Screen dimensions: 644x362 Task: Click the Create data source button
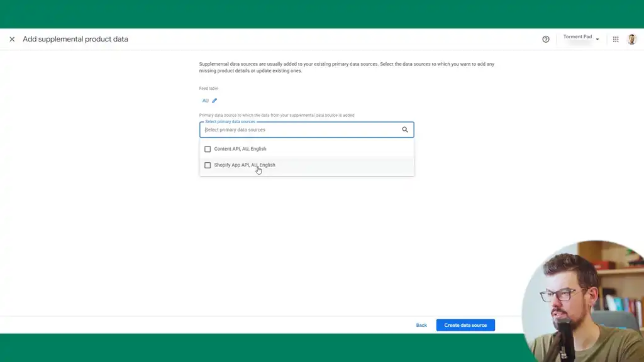pos(465,325)
